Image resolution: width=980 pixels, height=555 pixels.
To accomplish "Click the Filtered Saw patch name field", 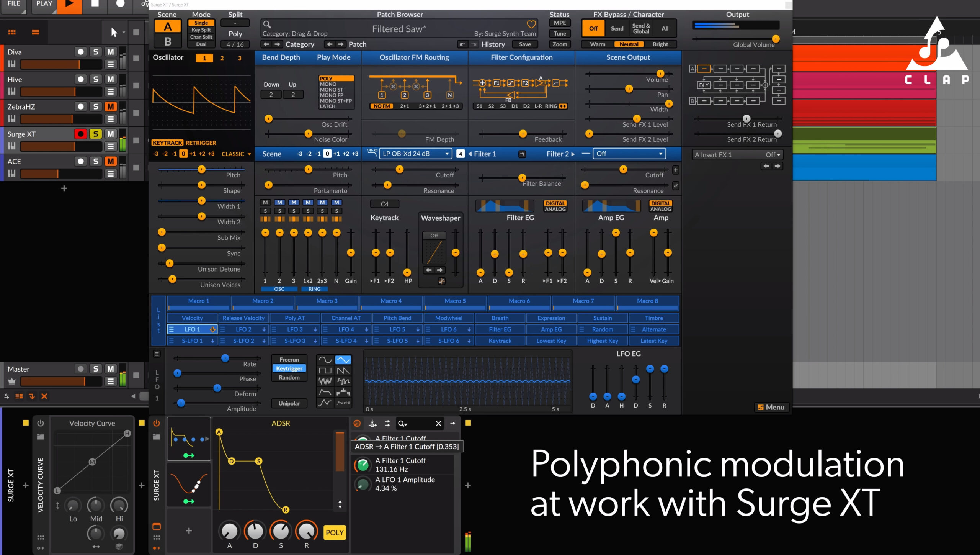I will click(398, 29).
